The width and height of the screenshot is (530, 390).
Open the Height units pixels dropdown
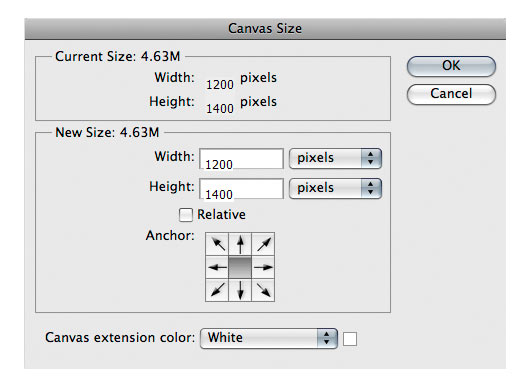click(x=335, y=188)
